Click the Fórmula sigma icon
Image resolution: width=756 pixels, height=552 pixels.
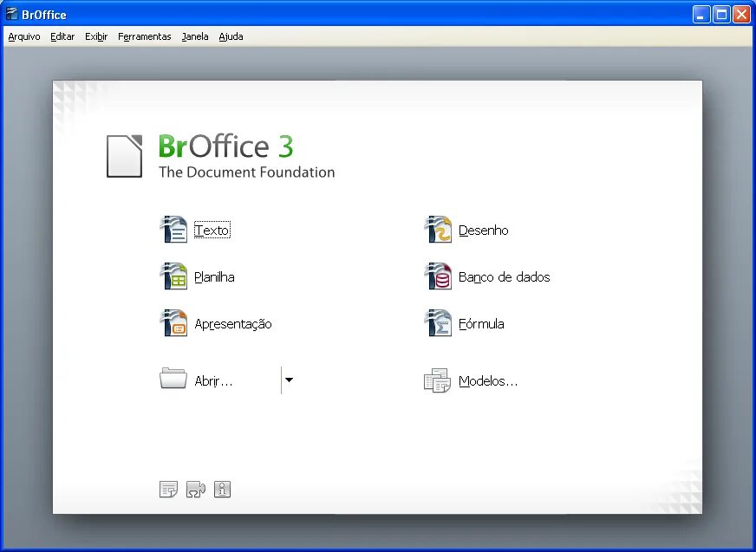[x=438, y=323]
